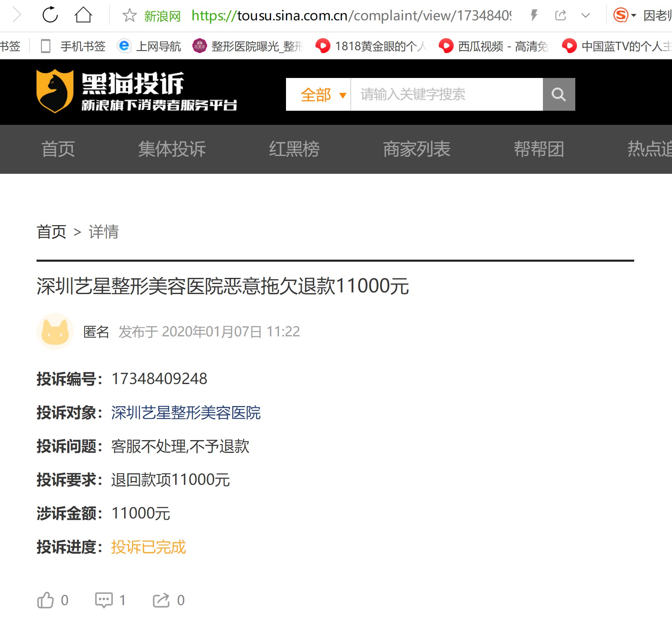Screen dimensions: 672x630
Task: Click the 11000元 amount value
Action: click(x=141, y=513)
